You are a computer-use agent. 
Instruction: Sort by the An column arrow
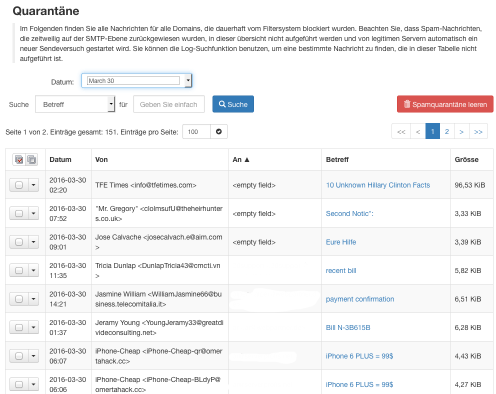point(247,160)
